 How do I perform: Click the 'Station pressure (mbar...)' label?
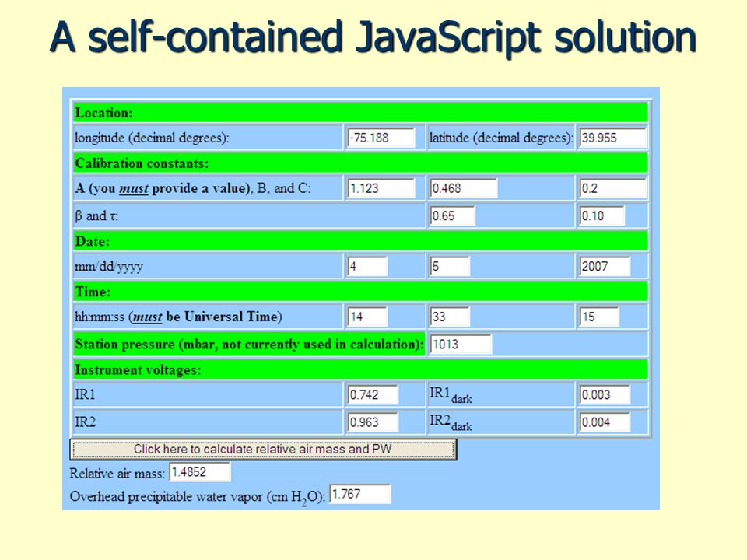[x=249, y=345]
